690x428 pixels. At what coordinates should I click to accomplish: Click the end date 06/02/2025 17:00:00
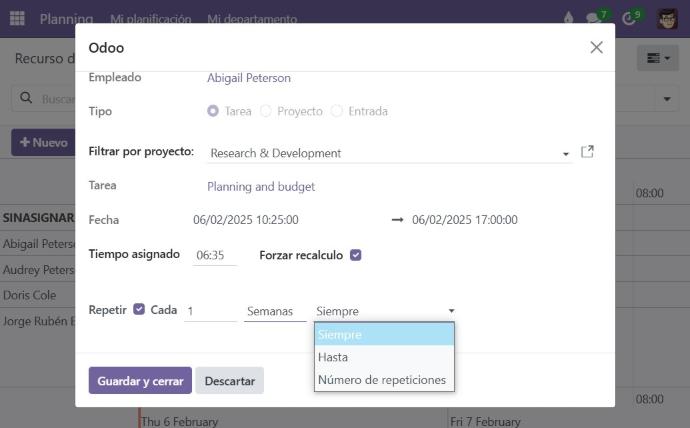click(465, 219)
